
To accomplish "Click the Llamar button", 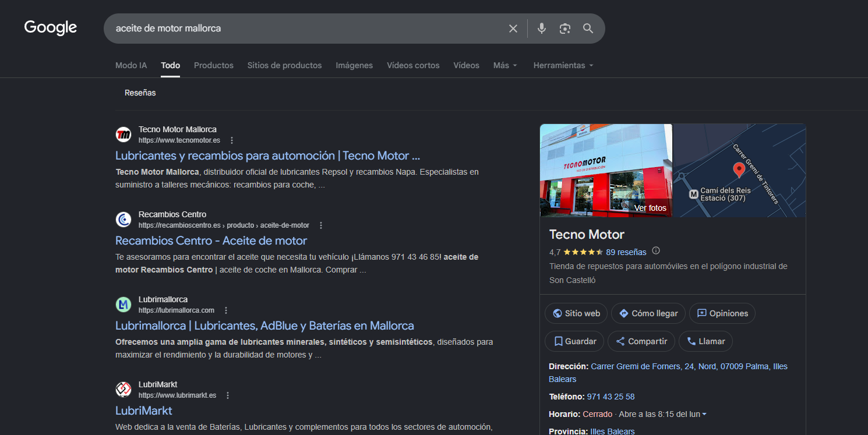I will (705, 341).
